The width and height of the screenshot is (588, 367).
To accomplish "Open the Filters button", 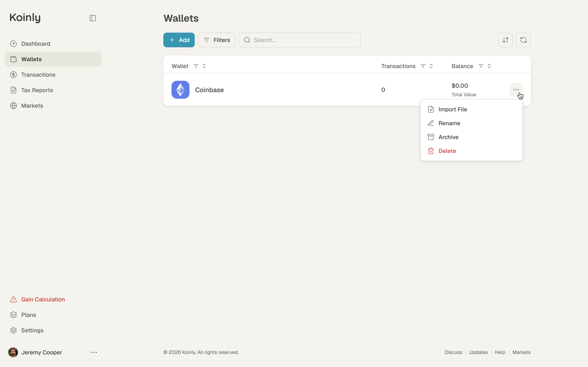I will point(216,40).
